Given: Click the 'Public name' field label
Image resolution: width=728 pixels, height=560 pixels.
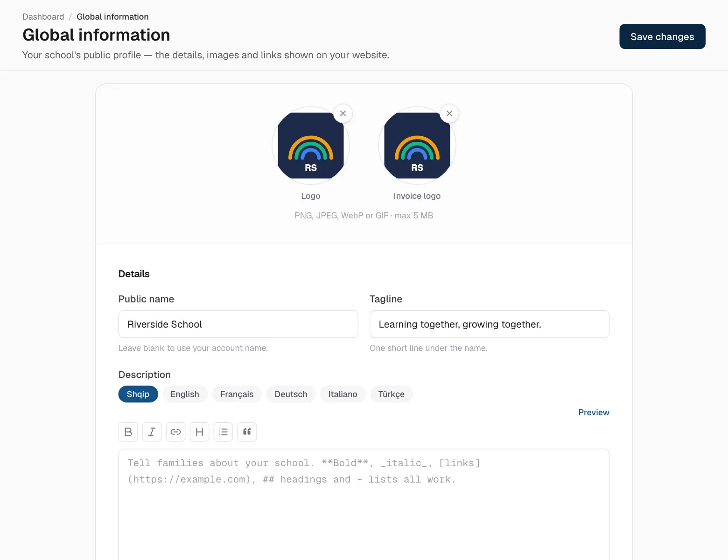Looking at the screenshot, I should [146, 299].
